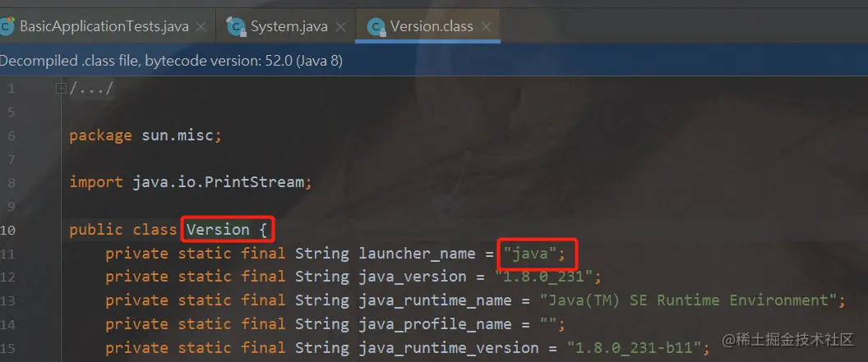Image resolution: width=868 pixels, height=362 pixels.
Task: Click line number 6 in gutter
Action: [12, 136]
